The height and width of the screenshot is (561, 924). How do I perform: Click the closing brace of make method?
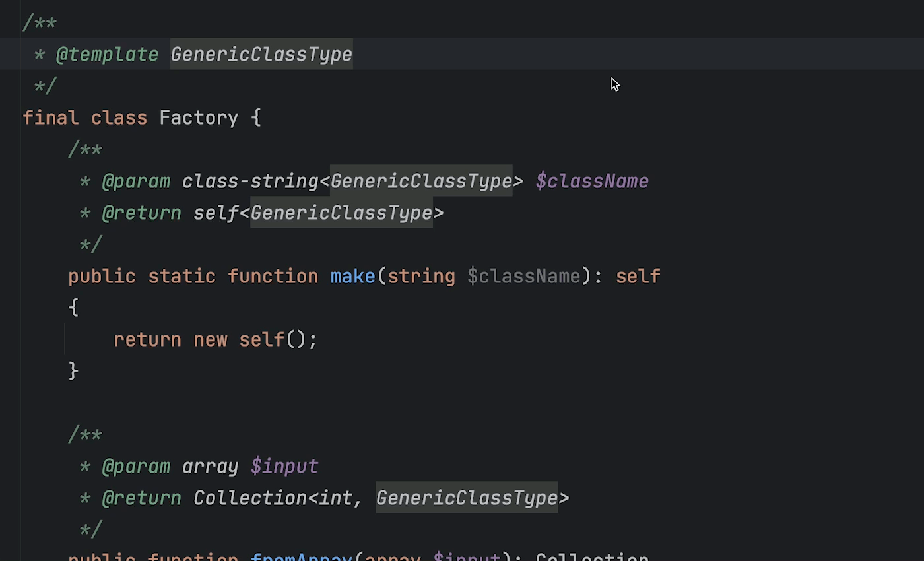73,371
